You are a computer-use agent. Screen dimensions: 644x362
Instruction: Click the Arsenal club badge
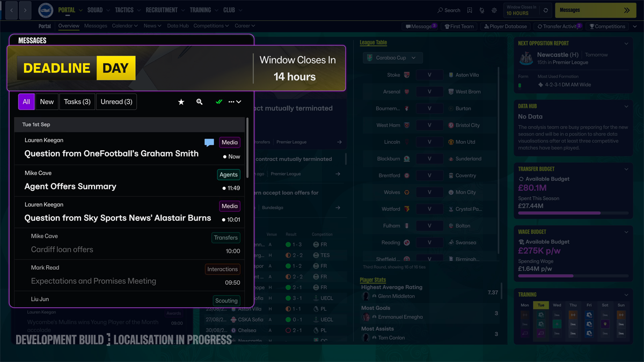pyautogui.click(x=407, y=92)
